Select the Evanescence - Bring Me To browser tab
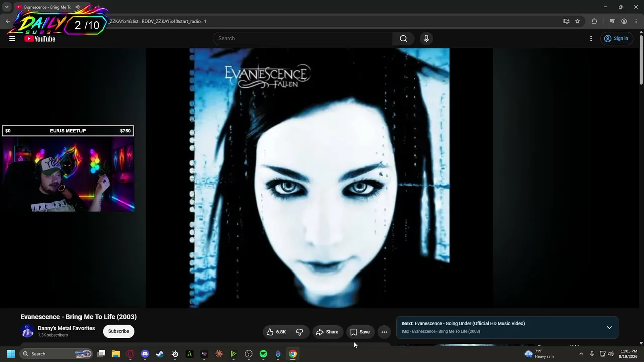The image size is (644, 362). pyautogui.click(x=48, y=7)
